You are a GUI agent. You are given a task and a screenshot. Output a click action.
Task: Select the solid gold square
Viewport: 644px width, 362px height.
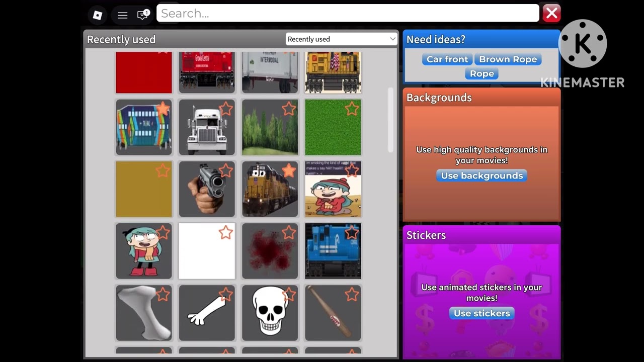pyautogui.click(x=144, y=189)
